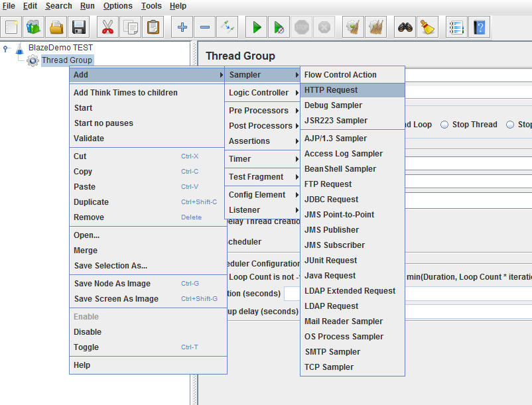The image size is (532, 405).
Task: Choose HTTP Request from the Sampler list
Action: pos(331,90)
